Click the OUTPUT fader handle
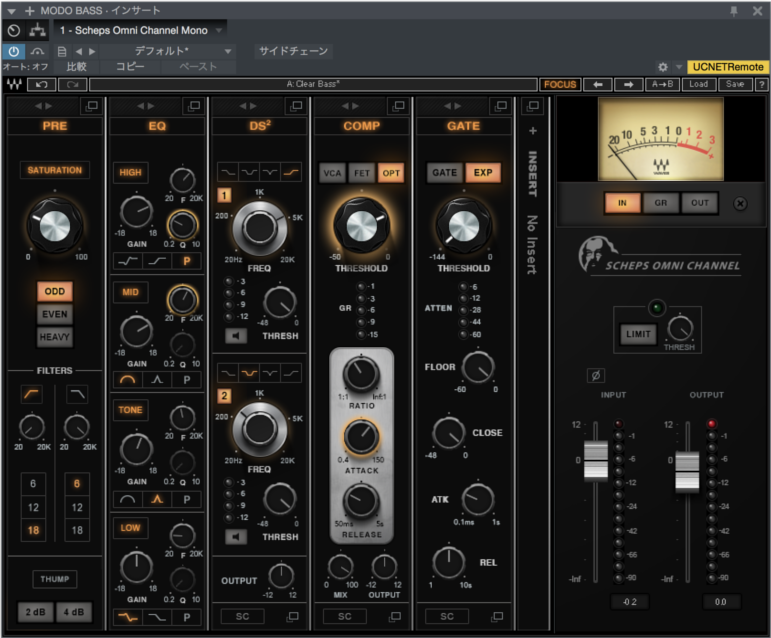 (687, 471)
